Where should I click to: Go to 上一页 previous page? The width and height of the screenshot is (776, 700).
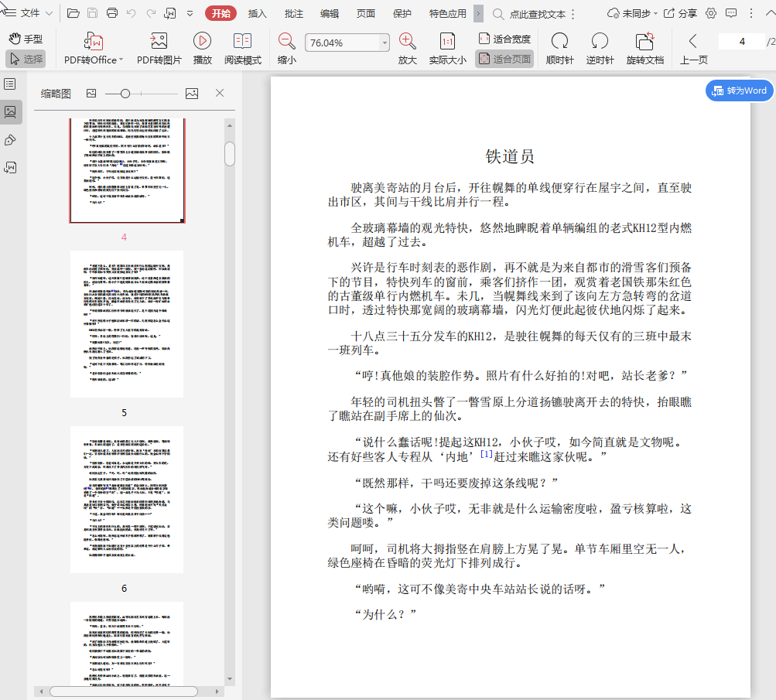[693, 49]
